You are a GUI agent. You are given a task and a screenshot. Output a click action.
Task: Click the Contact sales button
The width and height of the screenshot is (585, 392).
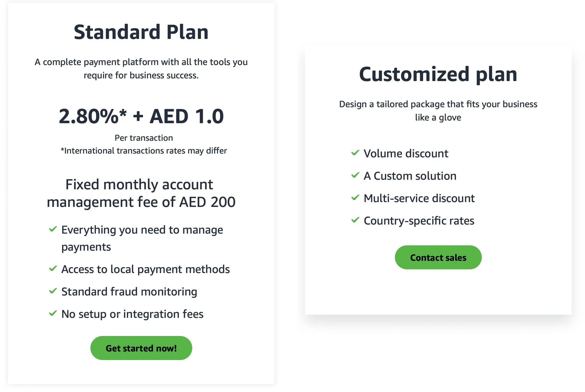coord(438,257)
